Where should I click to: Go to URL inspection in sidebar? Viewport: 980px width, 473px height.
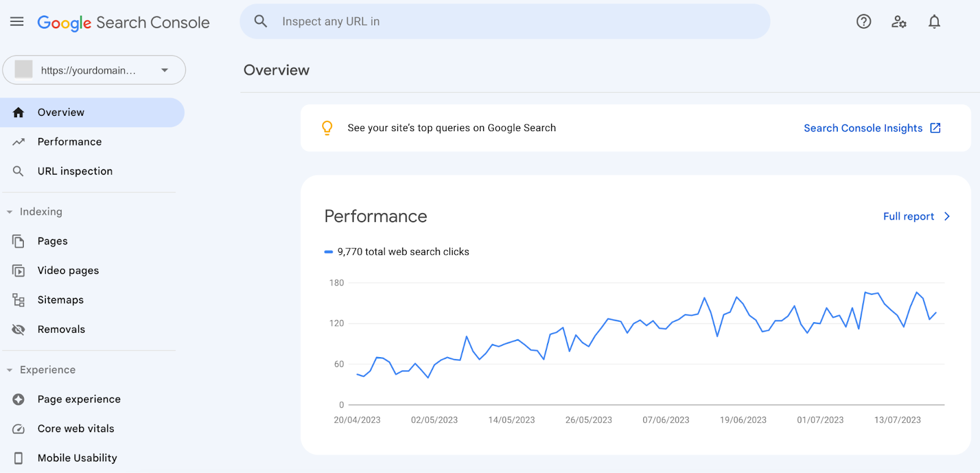75,172
